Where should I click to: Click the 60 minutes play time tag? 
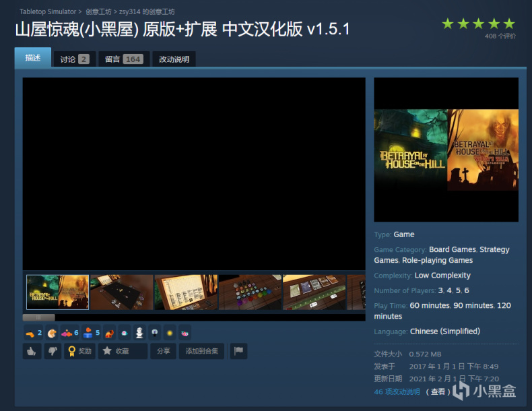pyautogui.click(x=430, y=305)
